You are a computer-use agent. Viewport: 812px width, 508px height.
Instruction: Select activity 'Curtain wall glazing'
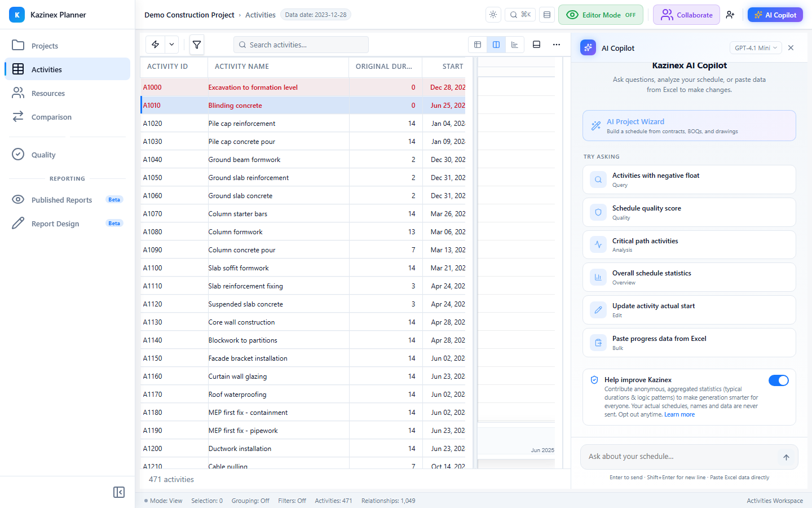pyautogui.click(x=237, y=376)
